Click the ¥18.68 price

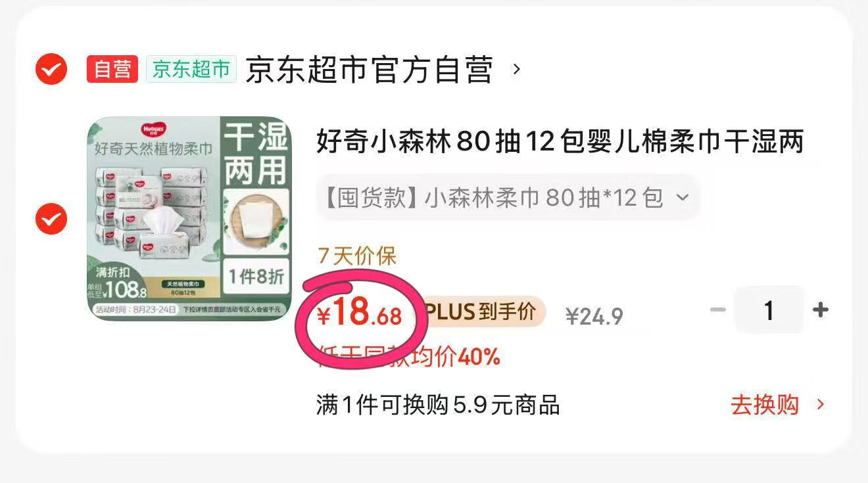coord(360,313)
